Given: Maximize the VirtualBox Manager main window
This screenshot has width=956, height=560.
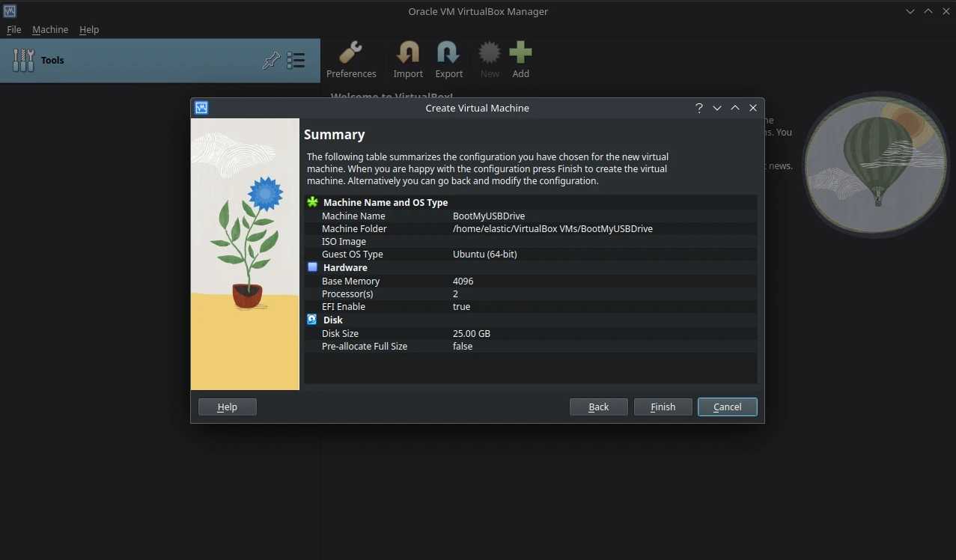Looking at the screenshot, I should (928, 11).
